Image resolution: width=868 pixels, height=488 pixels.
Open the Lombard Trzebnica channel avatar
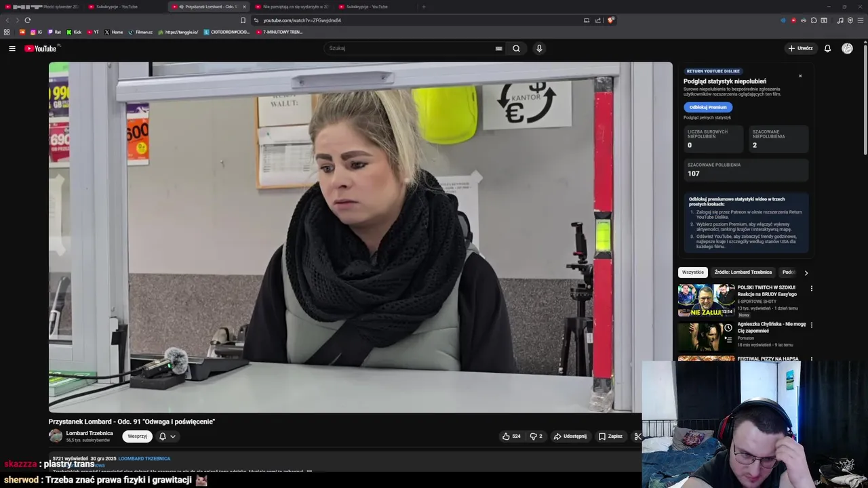(x=56, y=436)
